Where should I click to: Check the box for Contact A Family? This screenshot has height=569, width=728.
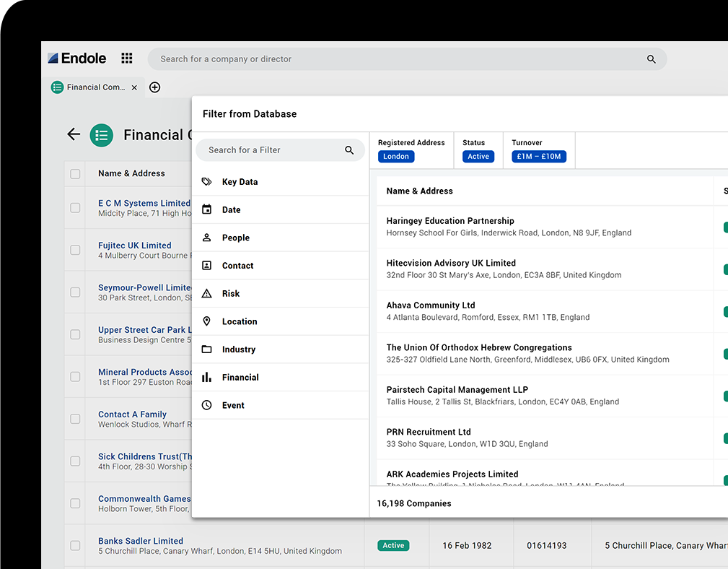(75, 419)
